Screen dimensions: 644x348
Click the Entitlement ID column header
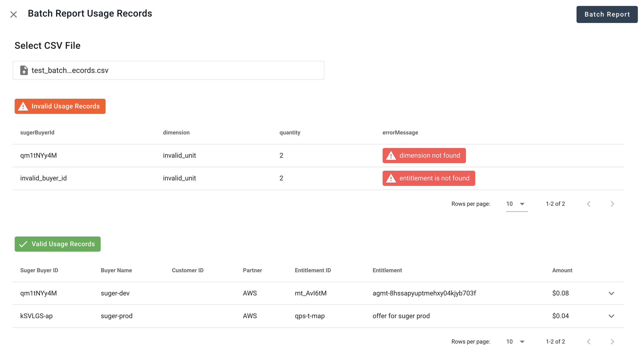pos(313,270)
